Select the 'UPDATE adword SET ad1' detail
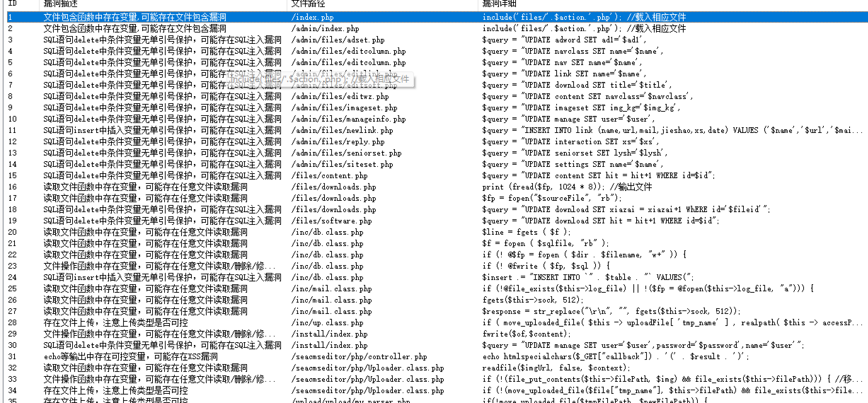 [564, 40]
